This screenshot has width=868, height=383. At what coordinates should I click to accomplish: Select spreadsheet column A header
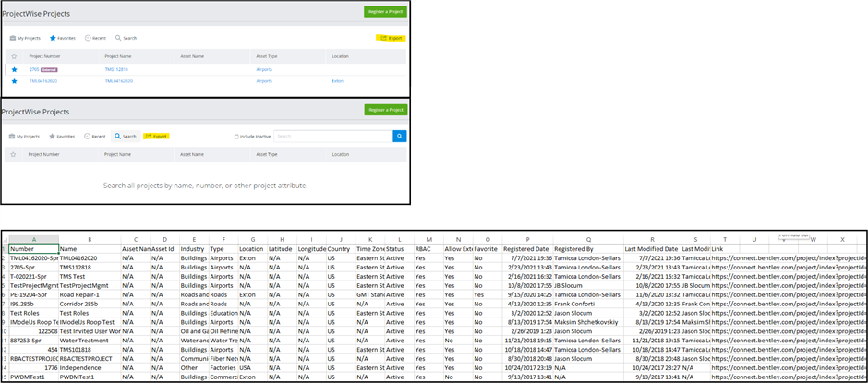(34, 239)
